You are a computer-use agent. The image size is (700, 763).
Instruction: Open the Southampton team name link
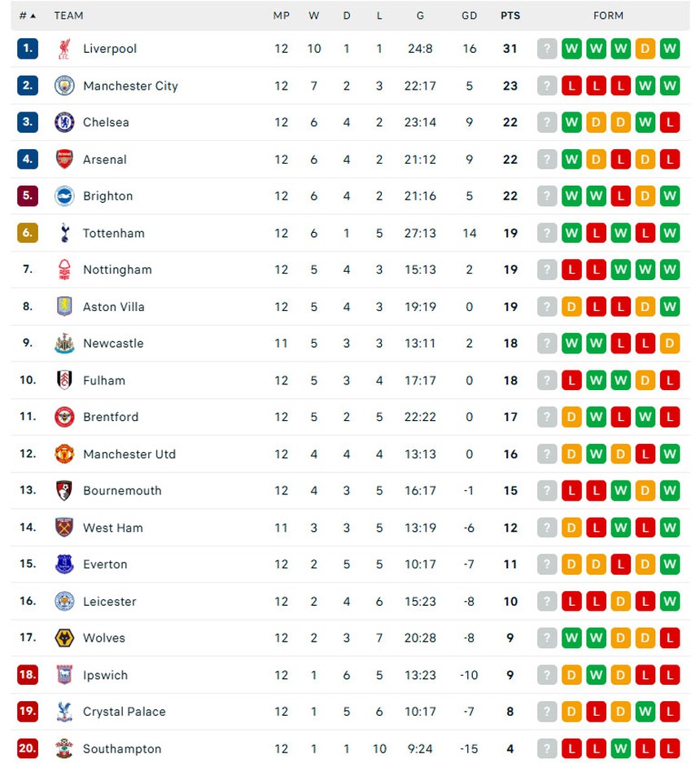[x=122, y=749]
